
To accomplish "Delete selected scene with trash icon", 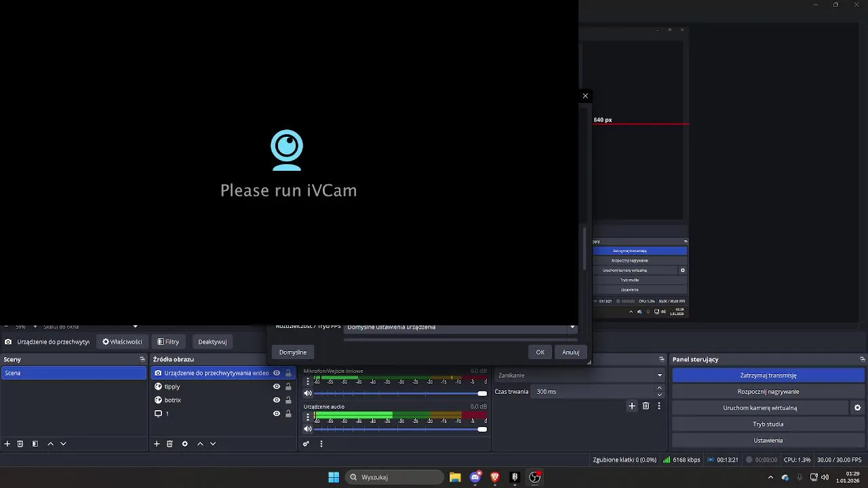I will coord(20,444).
